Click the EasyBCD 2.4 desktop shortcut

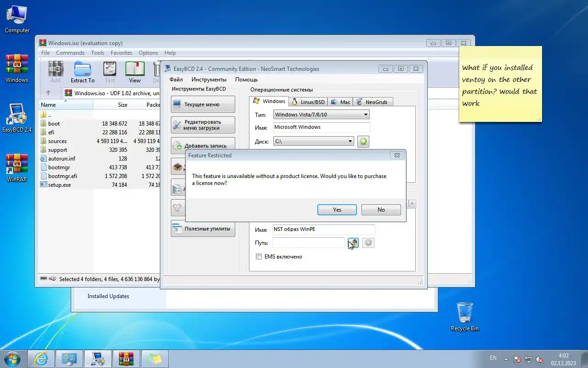tap(17, 118)
